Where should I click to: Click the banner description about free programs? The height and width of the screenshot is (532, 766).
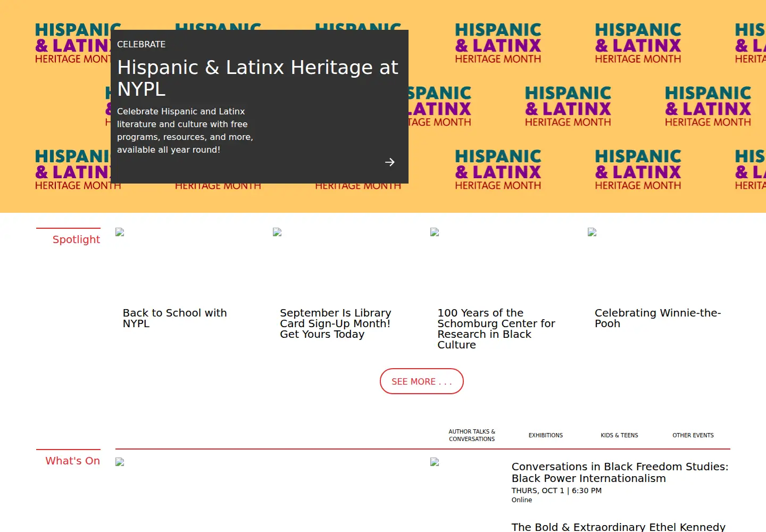coord(185,130)
